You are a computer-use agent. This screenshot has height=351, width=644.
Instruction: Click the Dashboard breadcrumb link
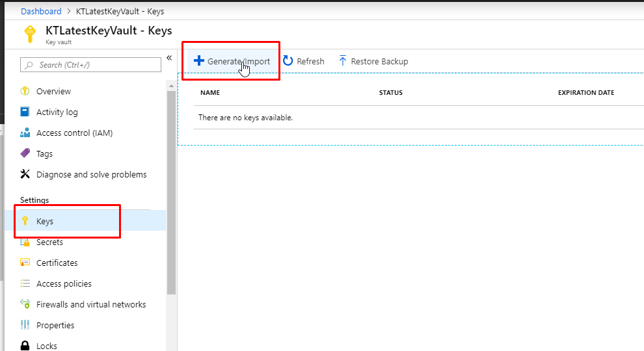[41, 12]
